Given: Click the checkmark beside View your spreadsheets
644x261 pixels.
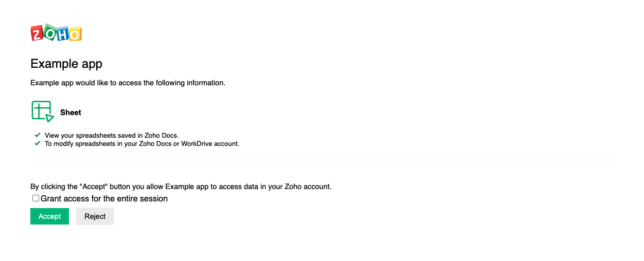Looking at the screenshot, I should 38,135.
